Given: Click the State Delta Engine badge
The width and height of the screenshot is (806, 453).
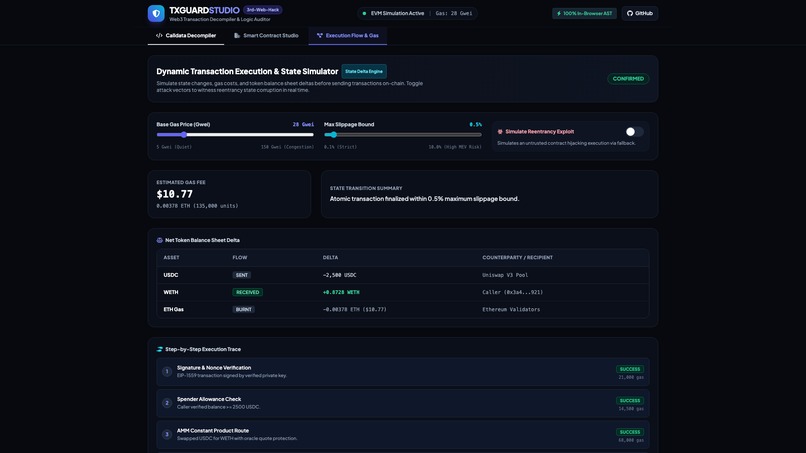Looking at the screenshot, I should 364,71.
